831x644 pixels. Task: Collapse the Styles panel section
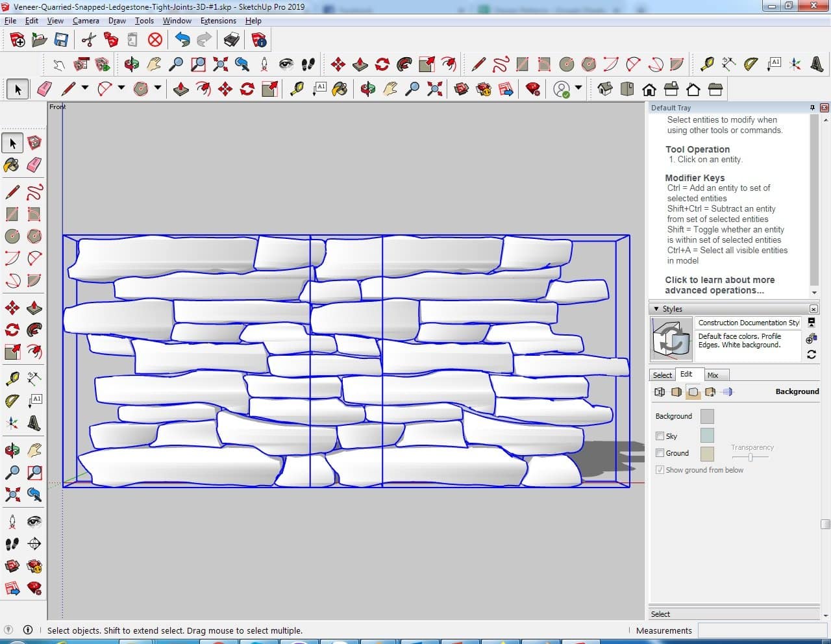[656, 309]
